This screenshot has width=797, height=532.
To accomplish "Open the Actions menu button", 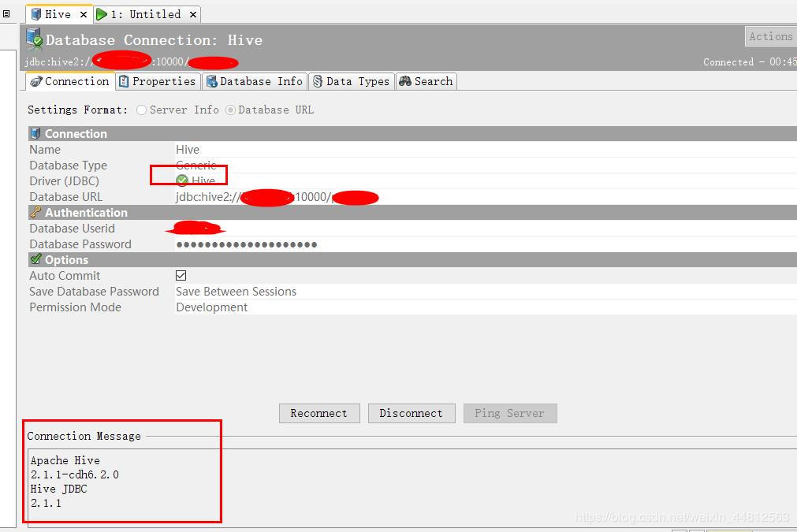I will pyautogui.click(x=770, y=36).
